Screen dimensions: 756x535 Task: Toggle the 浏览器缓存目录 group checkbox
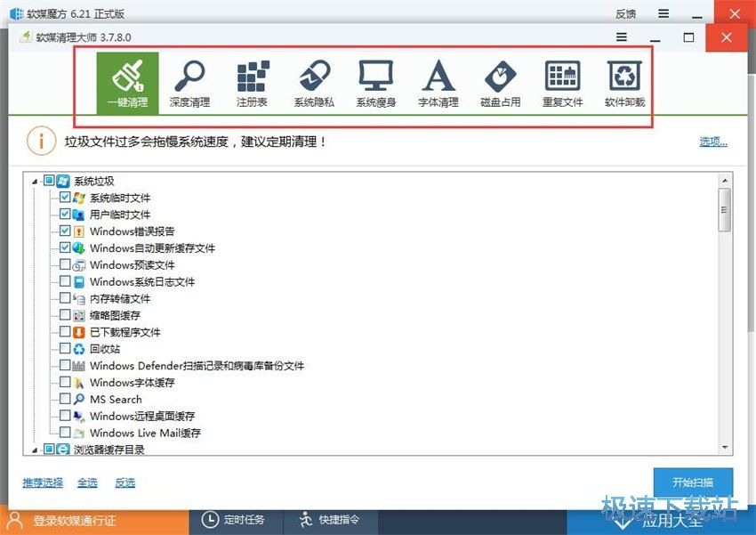[x=49, y=450]
